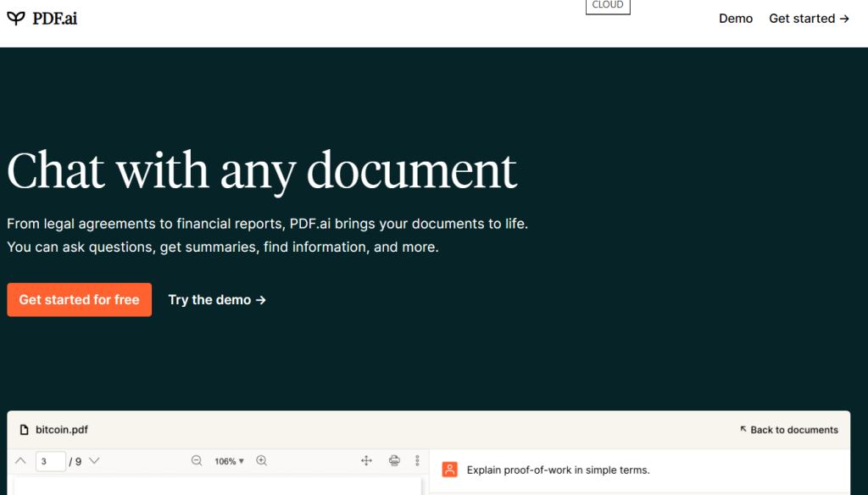
Task: Open the Try the demo link
Action: 217,299
